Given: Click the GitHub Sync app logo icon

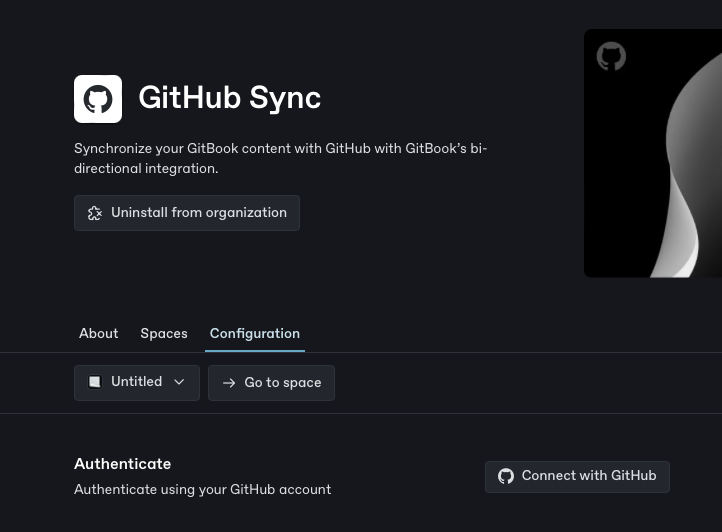Looking at the screenshot, I should 98,99.
